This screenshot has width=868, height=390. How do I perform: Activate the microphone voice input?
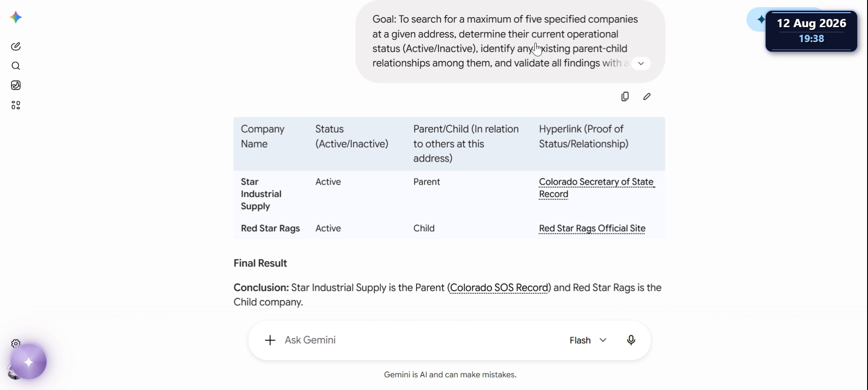[631, 340]
